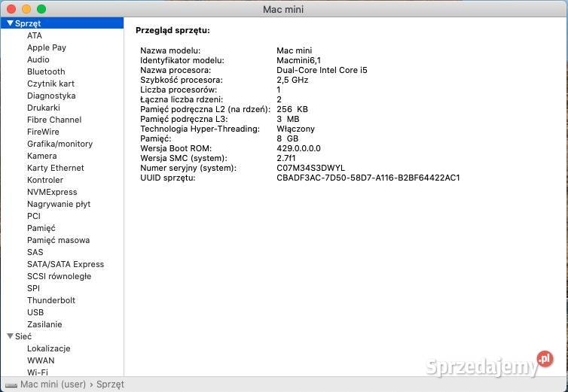Viewport: 568px width, 392px height.
Task: Open Karty Ethernet section
Action: click(56, 168)
